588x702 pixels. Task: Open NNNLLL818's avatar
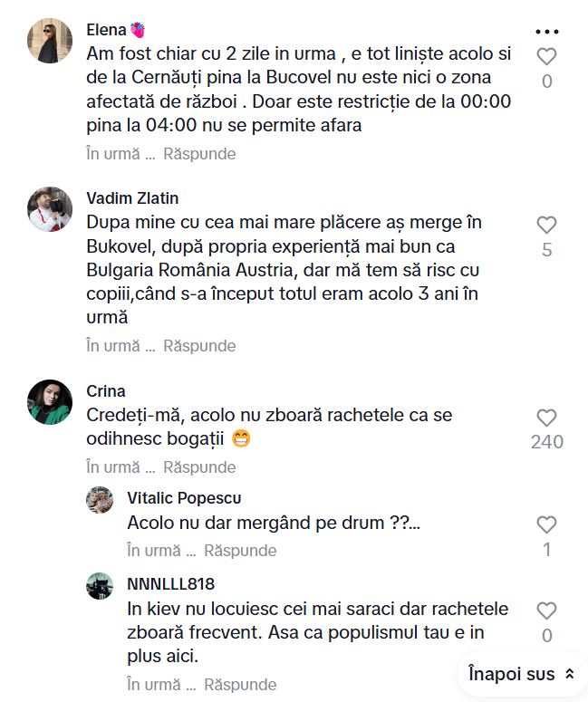(x=100, y=585)
